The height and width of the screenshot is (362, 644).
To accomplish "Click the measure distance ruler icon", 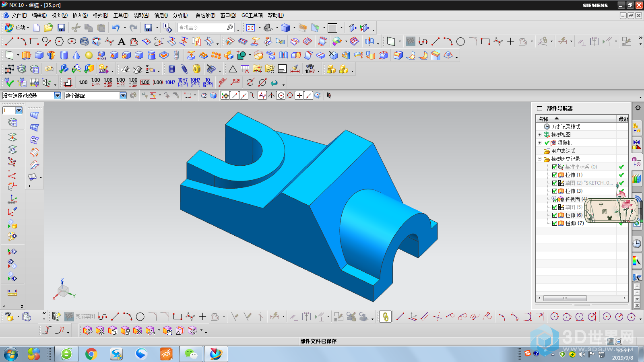I will click(12, 292).
